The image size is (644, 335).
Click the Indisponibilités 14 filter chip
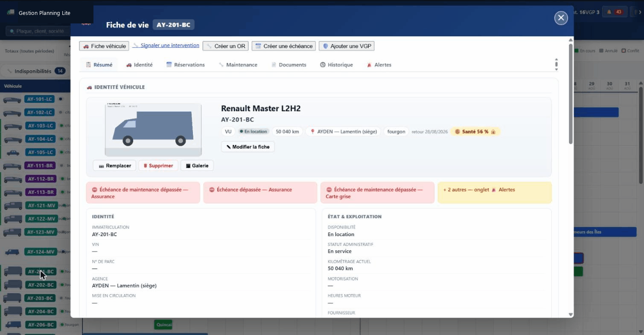point(35,71)
